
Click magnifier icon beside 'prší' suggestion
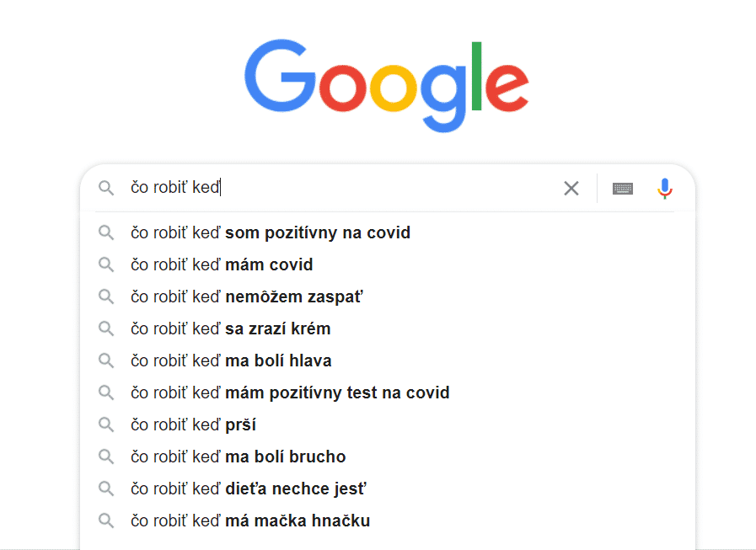[x=106, y=425]
